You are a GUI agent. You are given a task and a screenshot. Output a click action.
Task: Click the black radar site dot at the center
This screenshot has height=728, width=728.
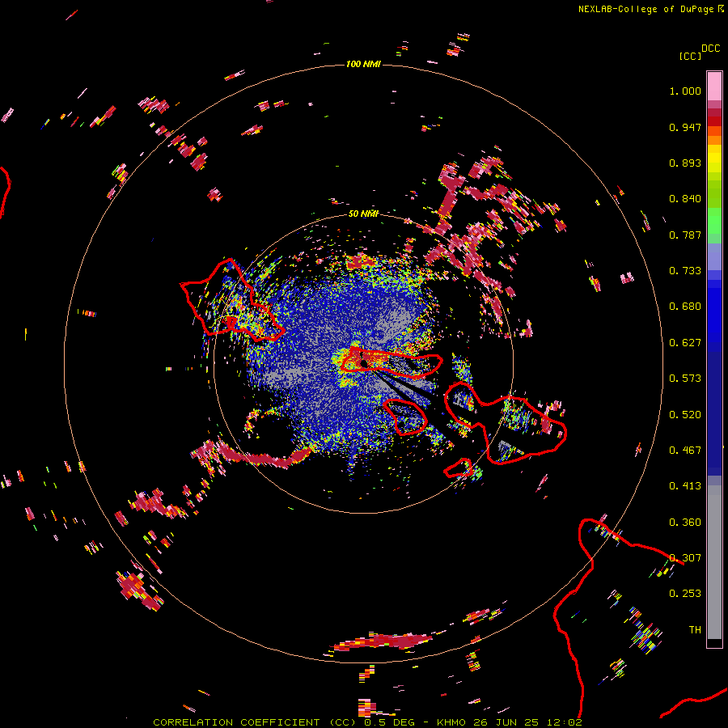click(x=364, y=363)
